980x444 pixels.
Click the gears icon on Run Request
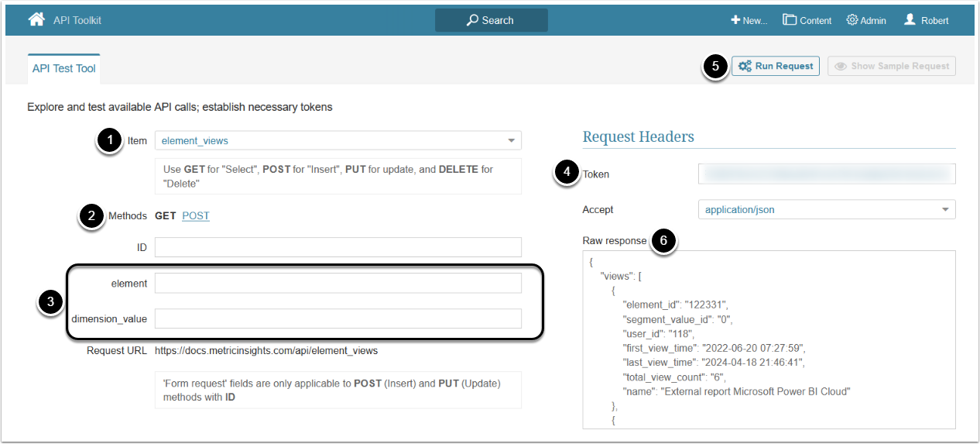coord(745,66)
